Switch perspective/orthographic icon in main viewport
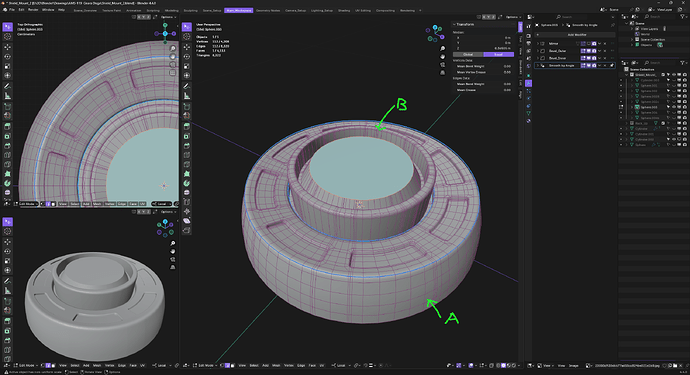 click(x=442, y=73)
